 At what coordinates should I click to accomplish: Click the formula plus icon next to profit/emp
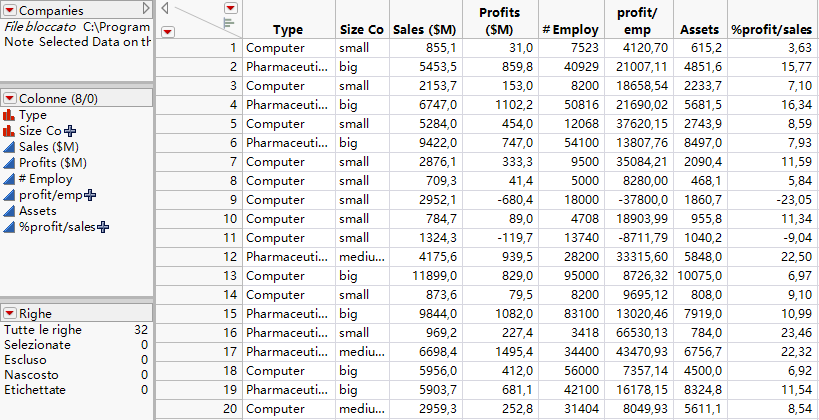tap(88, 195)
